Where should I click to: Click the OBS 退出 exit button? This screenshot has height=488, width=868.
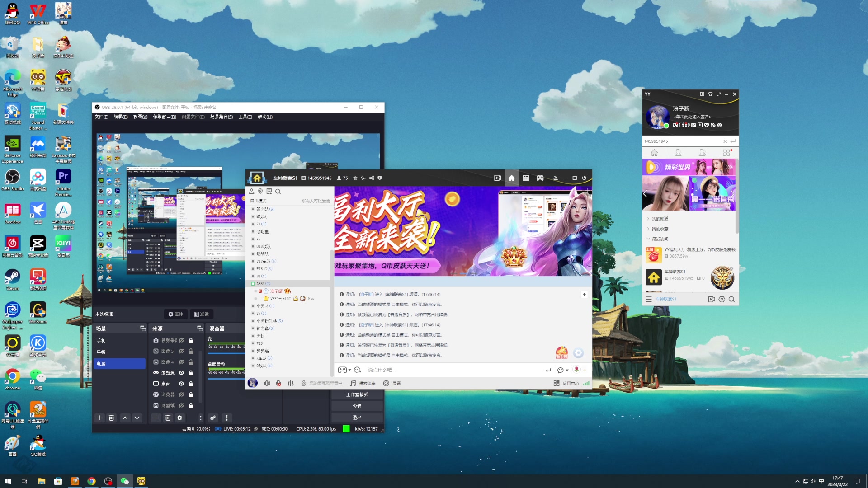click(357, 418)
